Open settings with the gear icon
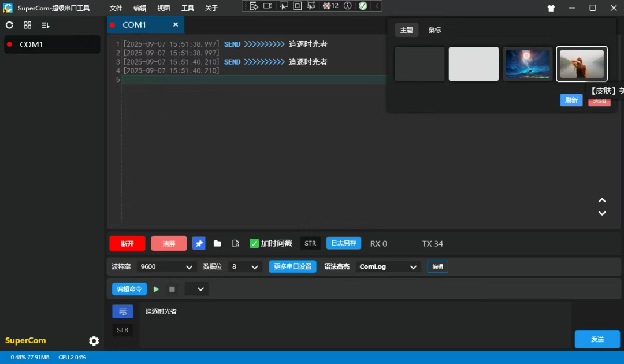The width and height of the screenshot is (624, 364). (x=94, y=341)
